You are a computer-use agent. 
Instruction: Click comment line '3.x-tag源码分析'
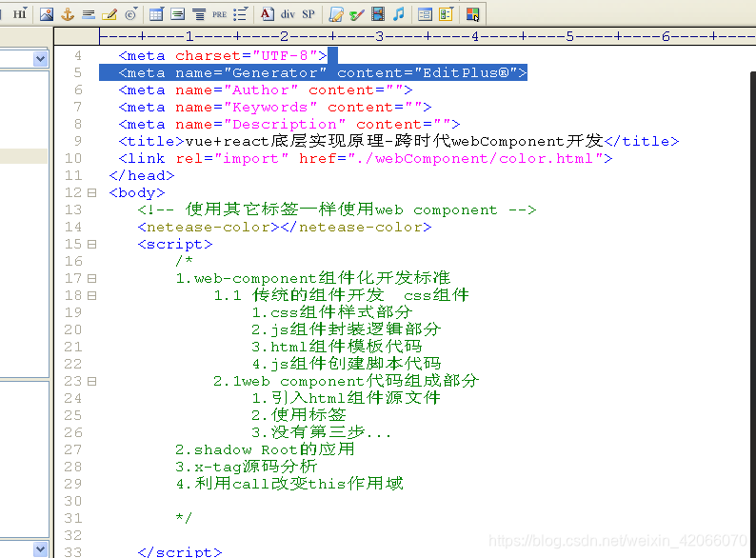tap(246, 467)
